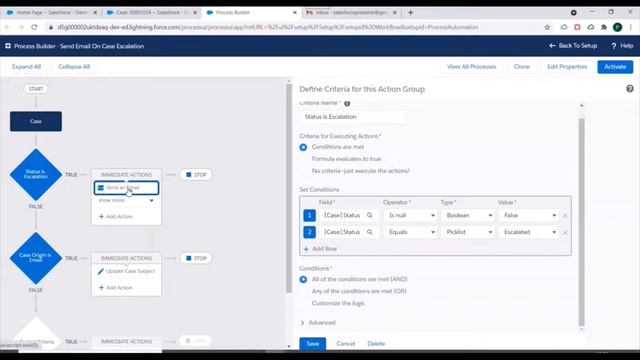The image size is (640, 360).
Task: Bookmark this page with the star icon
Action: coord(547,27)
